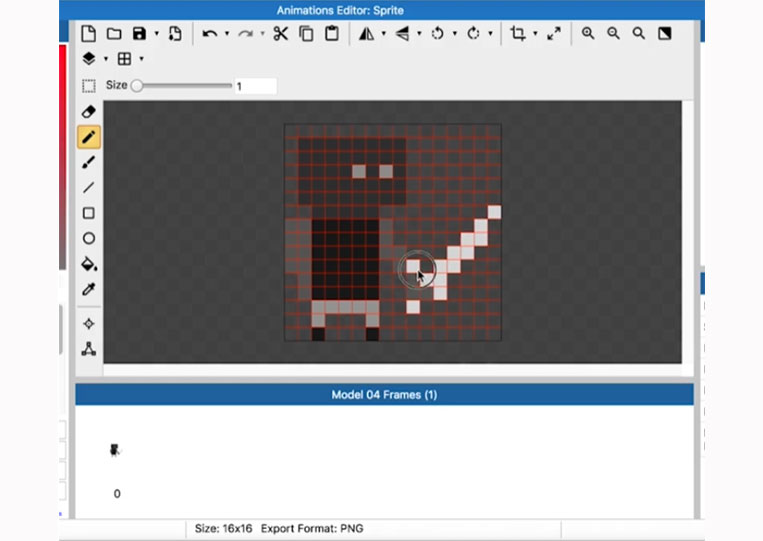Screen dimensions: 763x541
Task: Create a new image with New icon
Action: [x=88, y=34]
